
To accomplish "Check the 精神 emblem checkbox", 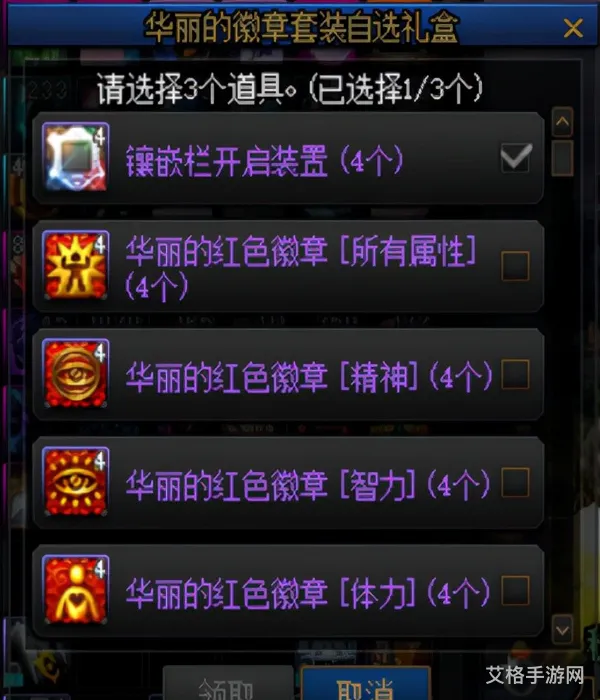I will (516, 374).
